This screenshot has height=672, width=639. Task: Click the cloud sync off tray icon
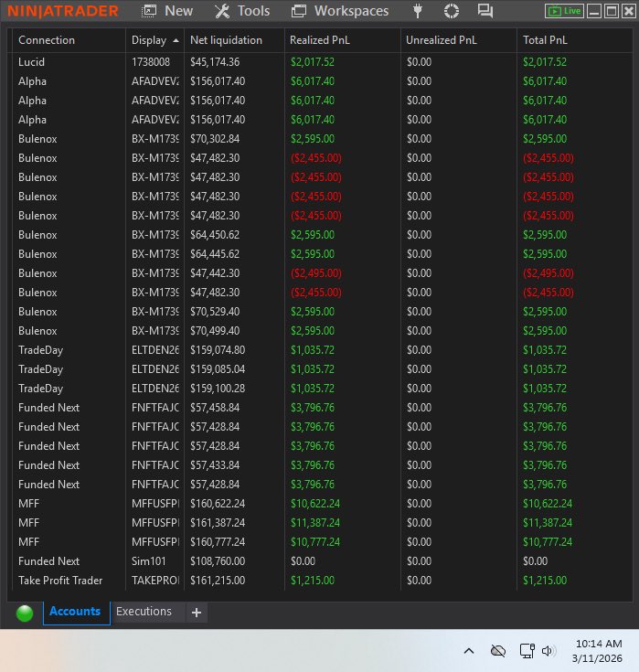point(498,651)
